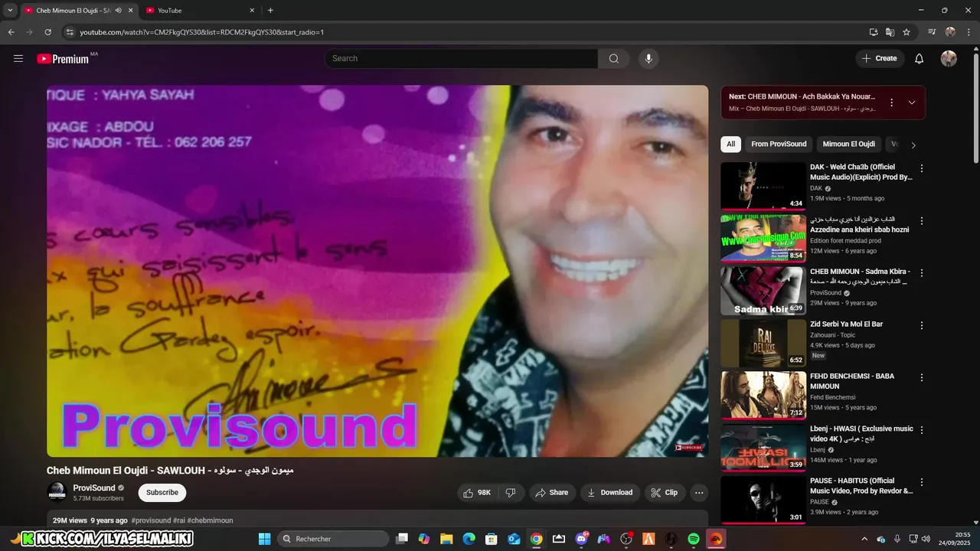Clip the video with scissors button
The width and height of the screenshot is (980, 551).
point(664,493)
